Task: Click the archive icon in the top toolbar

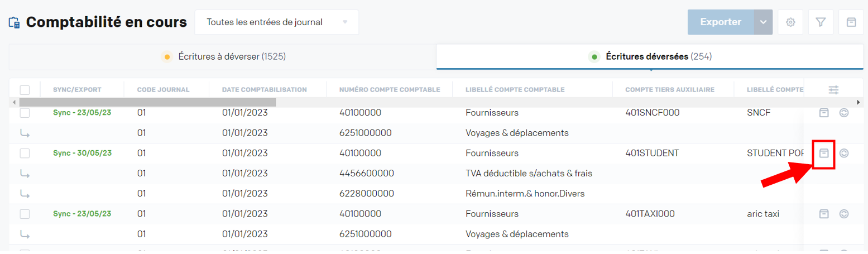Action: click(851, 22)
